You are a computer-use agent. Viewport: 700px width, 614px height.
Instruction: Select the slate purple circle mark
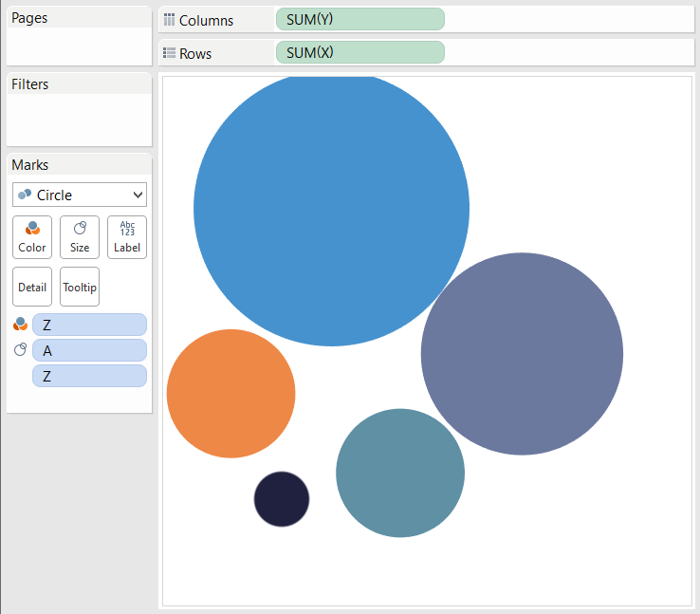[522, 354]
